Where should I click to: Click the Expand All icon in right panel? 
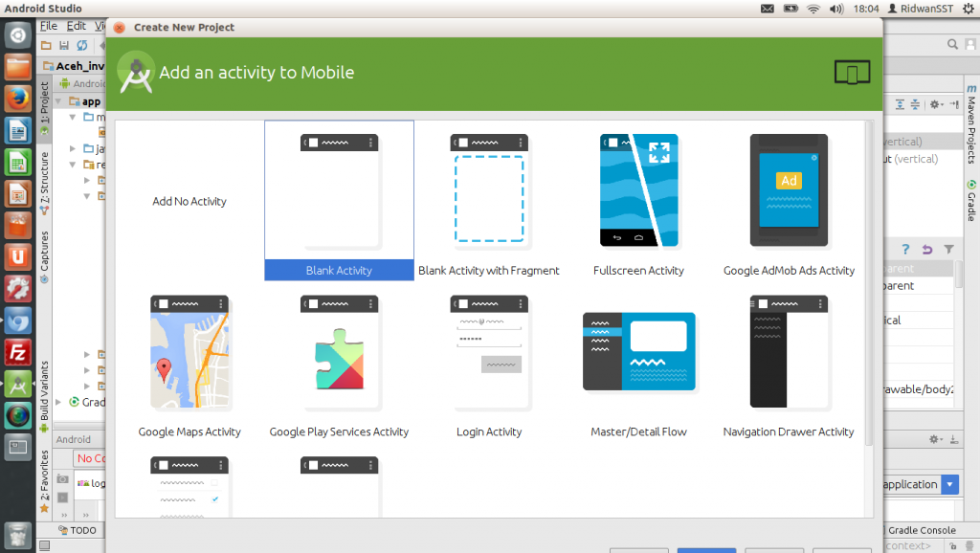click(x=900, y=104)
